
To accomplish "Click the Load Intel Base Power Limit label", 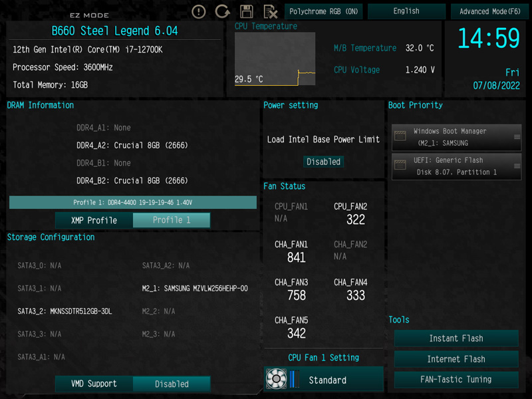I will (x=323, y=140).
